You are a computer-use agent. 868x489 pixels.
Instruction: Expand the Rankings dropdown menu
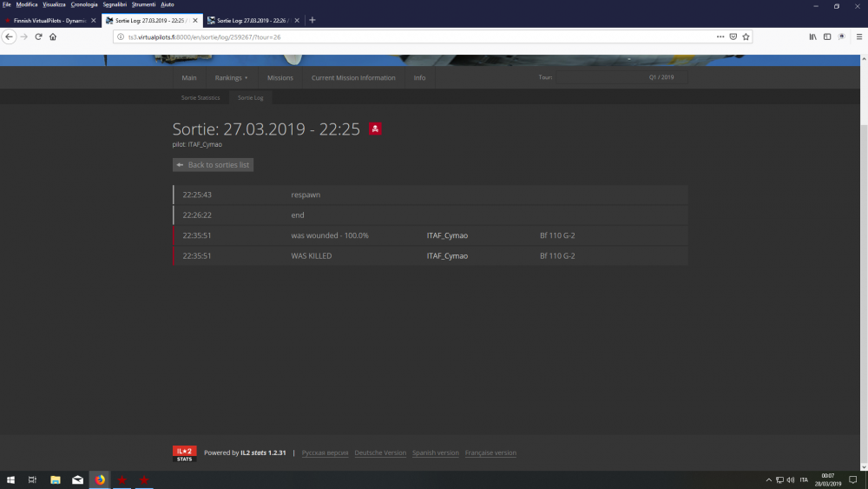point(231,78)
